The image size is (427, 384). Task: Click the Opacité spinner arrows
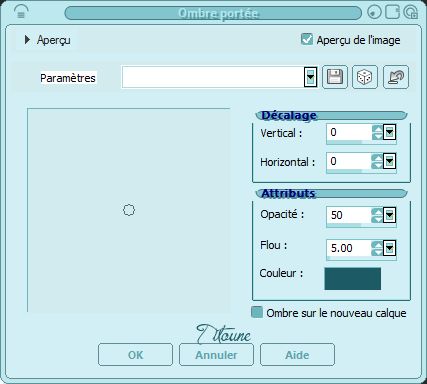pos(377,215)
